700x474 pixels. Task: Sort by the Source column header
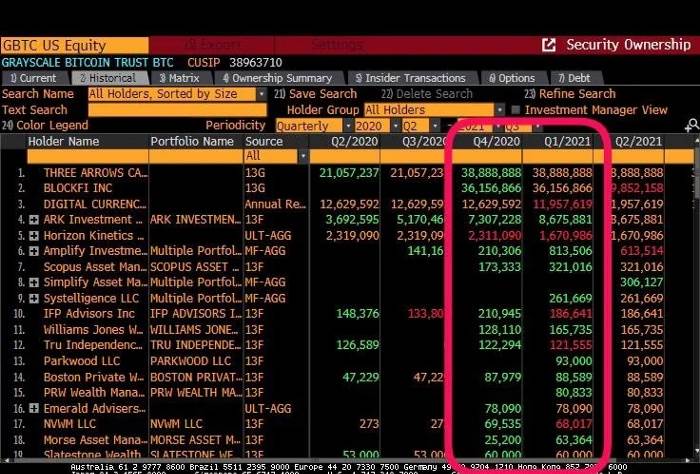(x=264, y=141)
